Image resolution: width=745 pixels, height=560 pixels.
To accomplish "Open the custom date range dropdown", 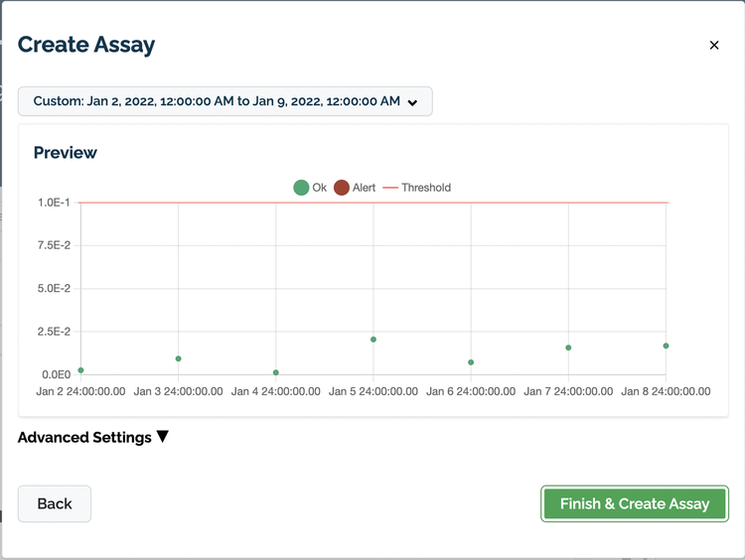I will pyautogui.click(x=225, y=101).
